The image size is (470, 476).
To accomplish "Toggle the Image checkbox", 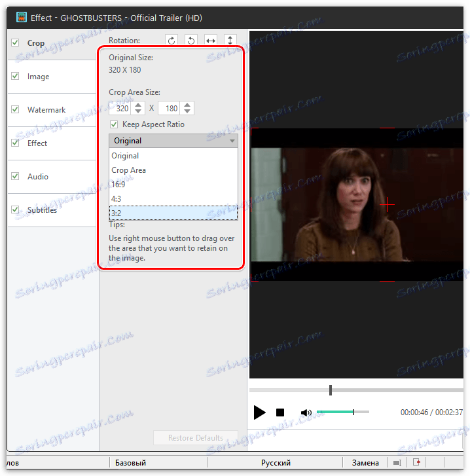I will tap(15, 76).
